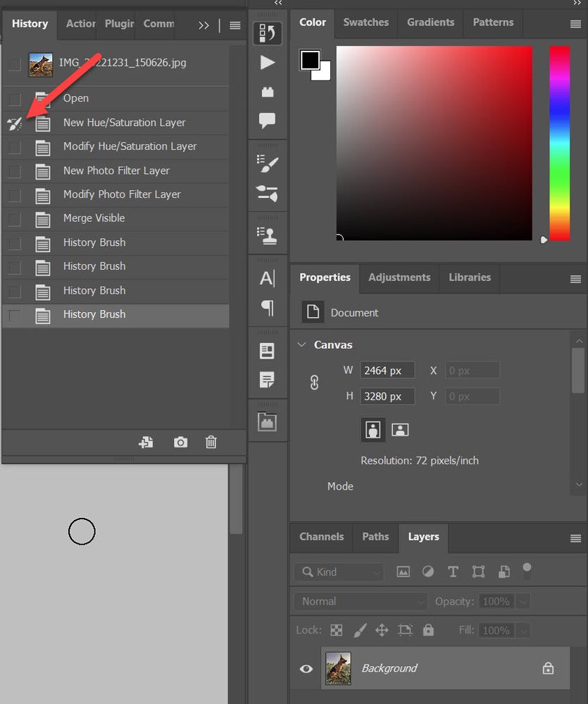Switch to the Channels tab
Viewport: 588px width, 704px height.
coord(321,537)
